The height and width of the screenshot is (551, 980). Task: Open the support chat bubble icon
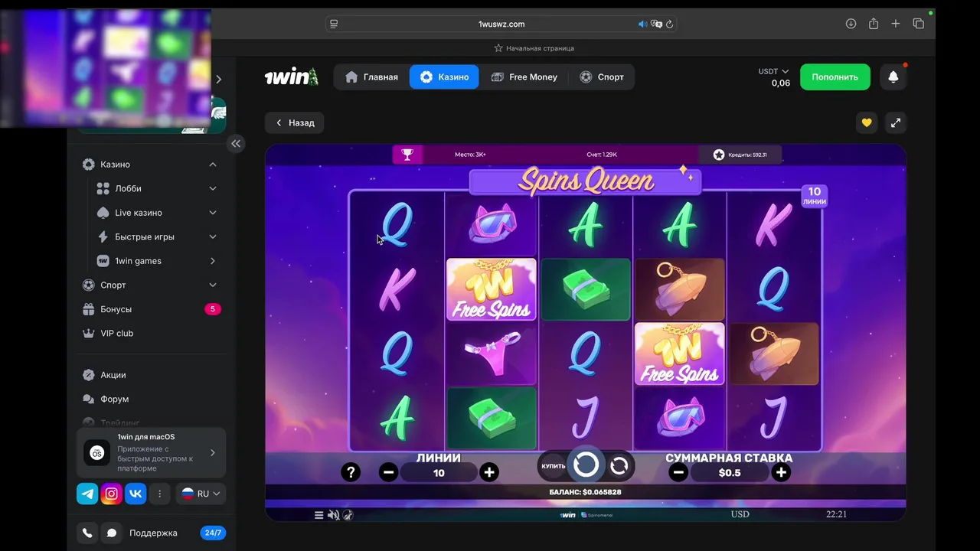[x=111, y=533]
